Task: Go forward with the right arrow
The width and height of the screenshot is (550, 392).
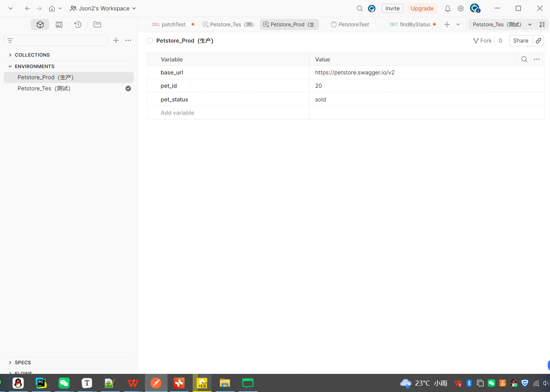Action: [x=39, y=9]
